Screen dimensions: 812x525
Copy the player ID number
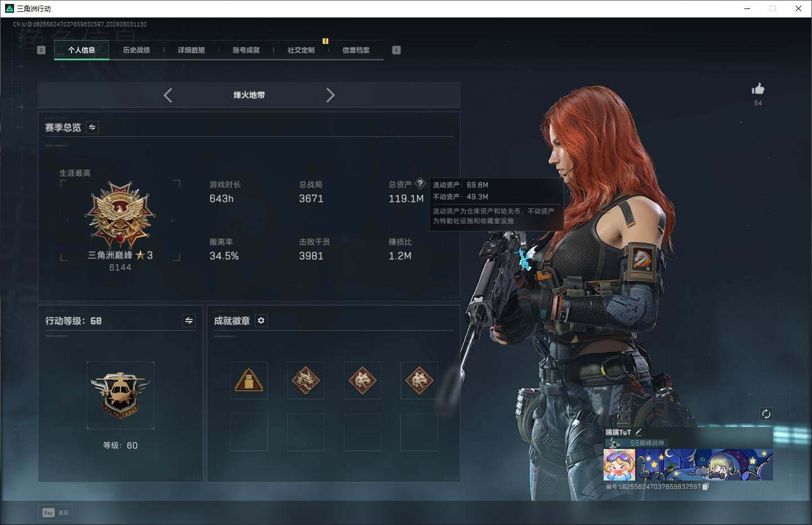pyautogui.click(x=706, y=487)
